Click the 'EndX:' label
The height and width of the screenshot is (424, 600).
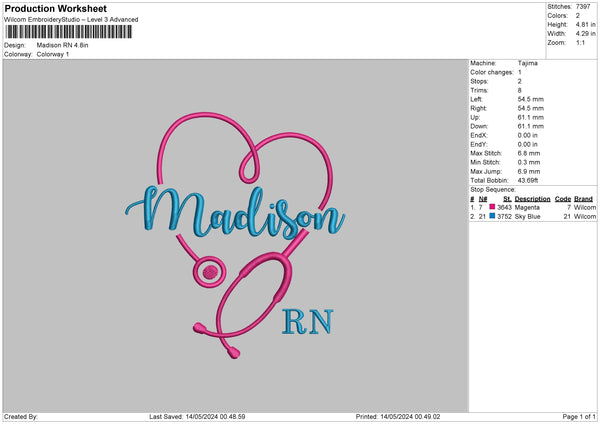pos(479,135)
